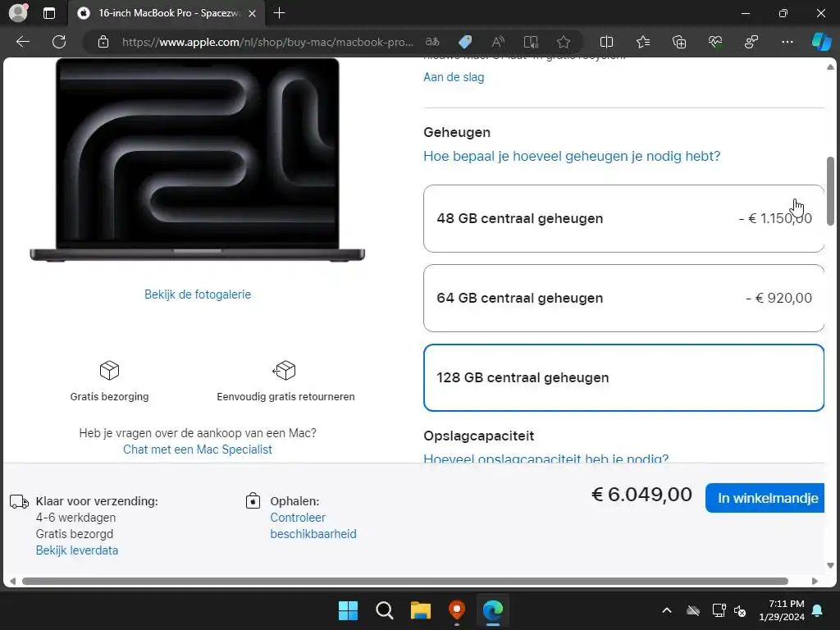Open Browser essentials heart icon
The image size is (840, 630).
715,42
